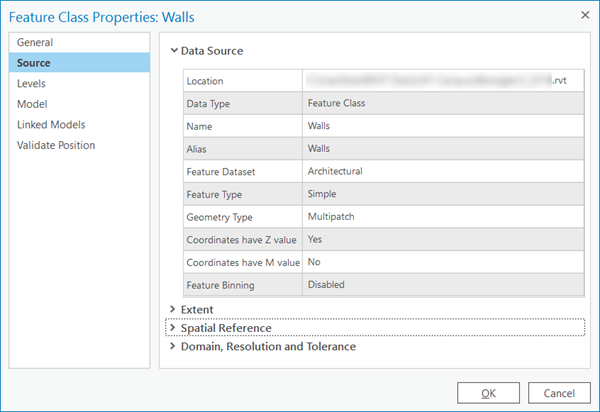Switch to the Levels tab
The image size is (600, 412).
pyautogui.click(x=32, y=83)
